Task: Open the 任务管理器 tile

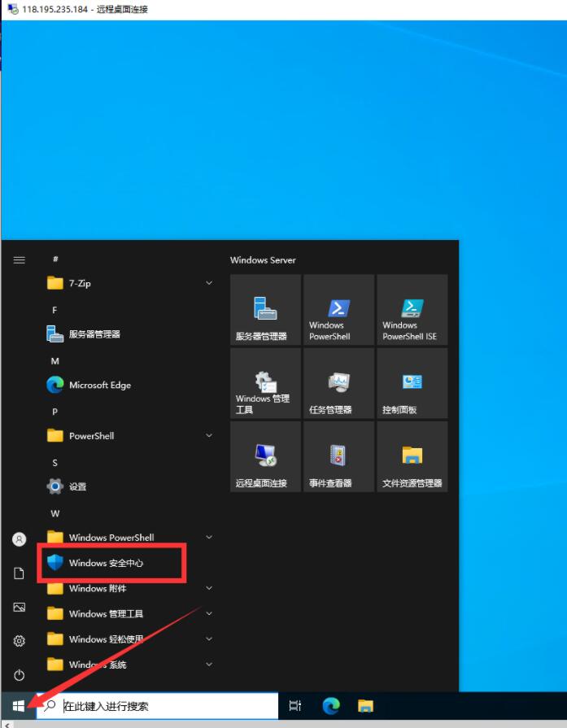Action: pos(339,383)
